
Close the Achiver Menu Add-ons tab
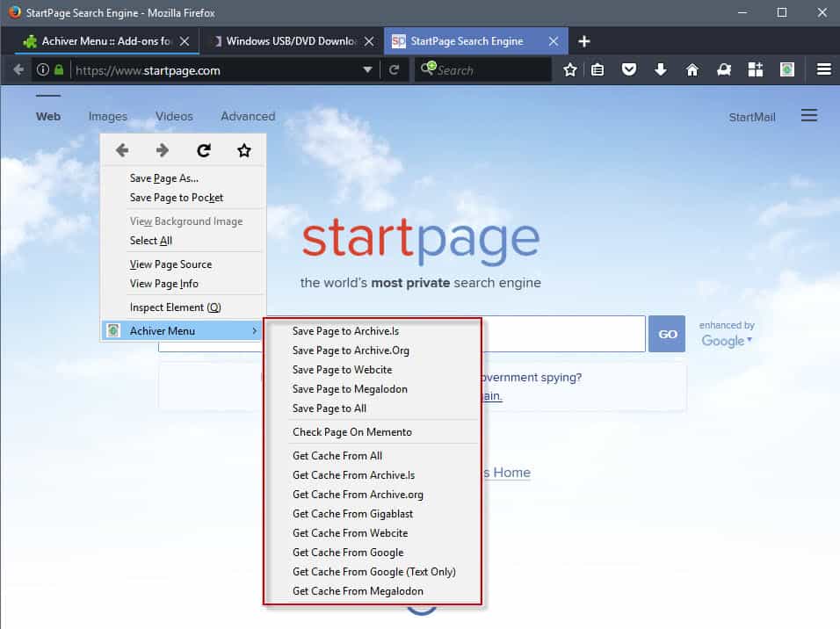pyautogui.click(x=185, y=41)
